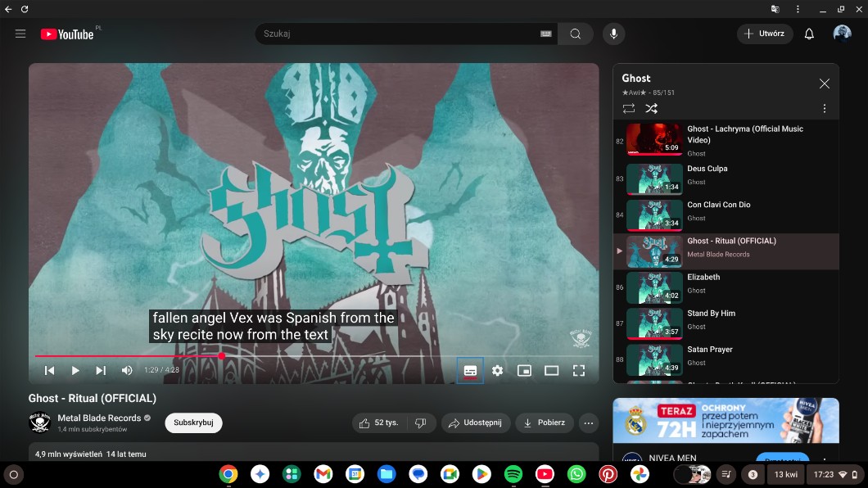Open the YouTube hamburger guide menu
868x488 pixels.
20,34
